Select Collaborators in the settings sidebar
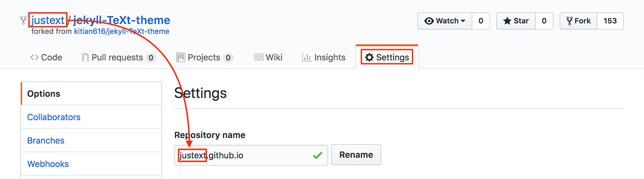 coord(54,117)
